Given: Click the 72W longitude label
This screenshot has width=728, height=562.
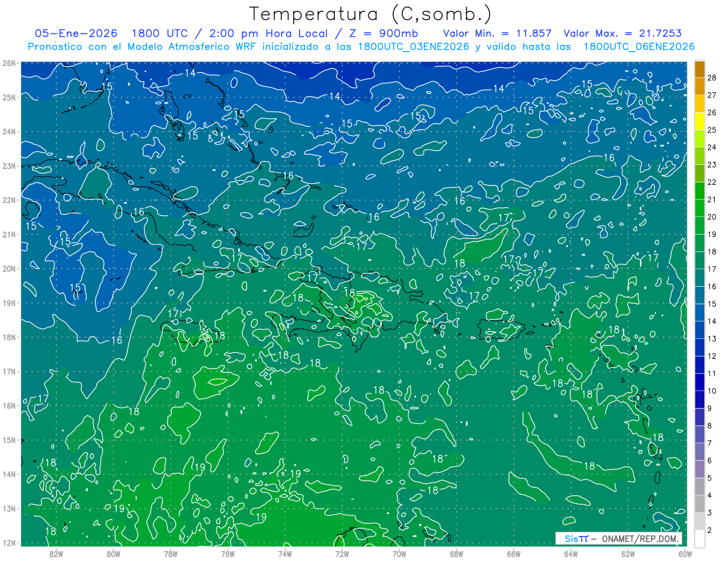Looking at the screenshot, I should [342, 553].
